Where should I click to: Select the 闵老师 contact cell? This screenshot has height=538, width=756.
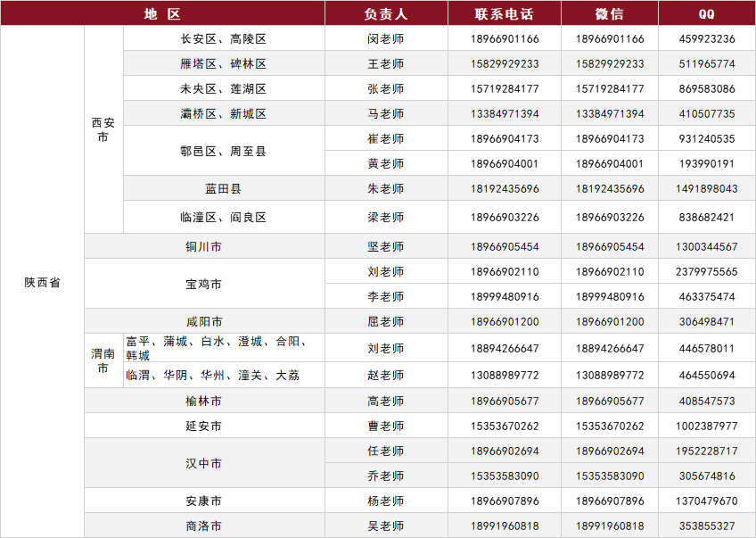tap(385, 39)
